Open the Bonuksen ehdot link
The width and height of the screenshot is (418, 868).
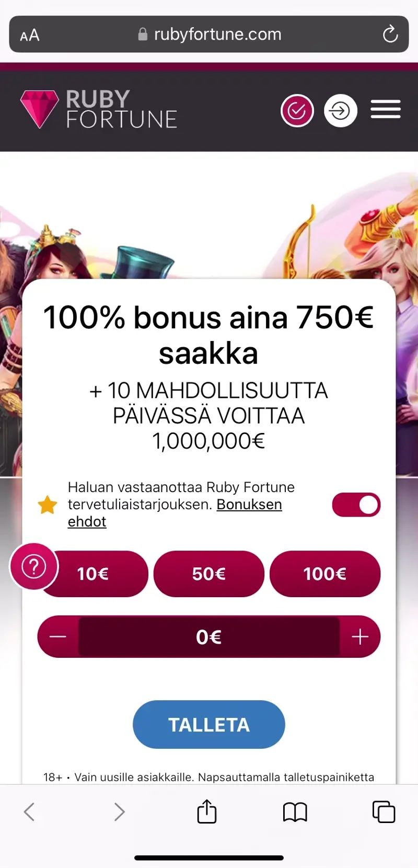coord(175,513)
